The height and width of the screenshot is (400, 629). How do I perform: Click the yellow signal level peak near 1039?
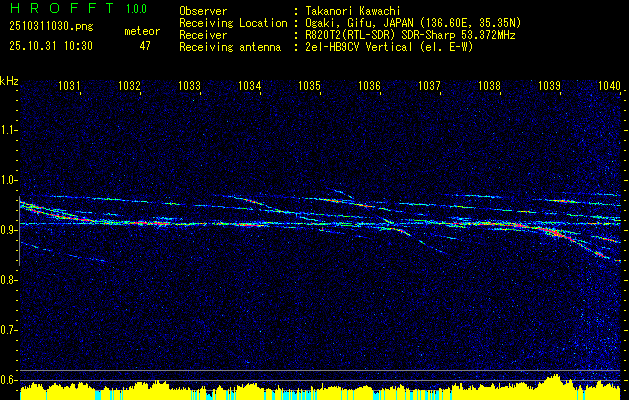point(555,386)
